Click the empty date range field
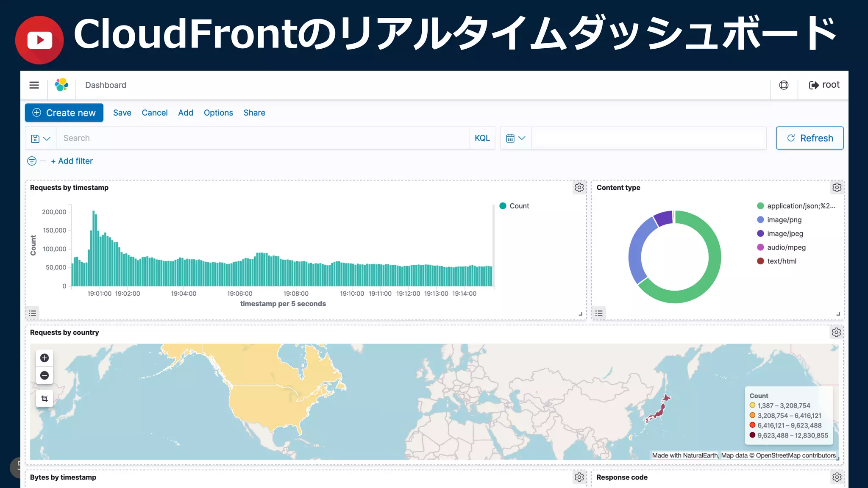Image resolution: width=868 pixels, height=488 pixels. pyautogui.click(x=649, y=138)
